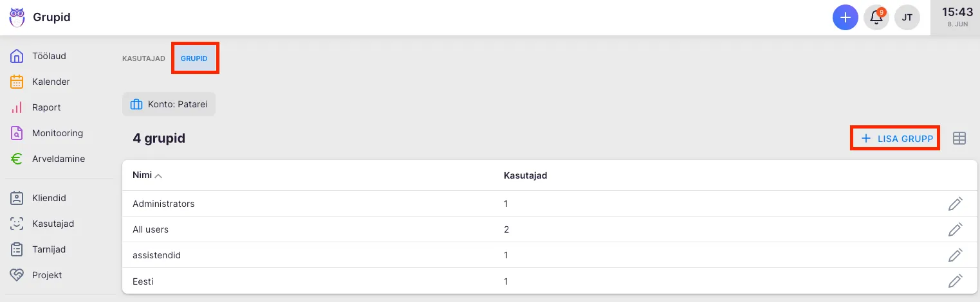Select the Grupid tab
This screenshot has width=980, height=302.
click(194, 58)
